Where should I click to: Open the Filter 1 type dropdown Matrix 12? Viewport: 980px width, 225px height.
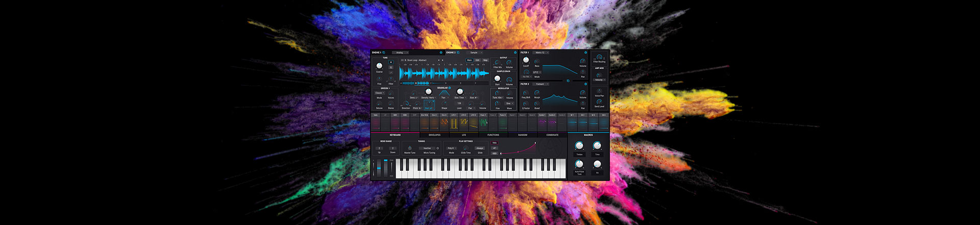pyautogui.click(x=541, y=52)
